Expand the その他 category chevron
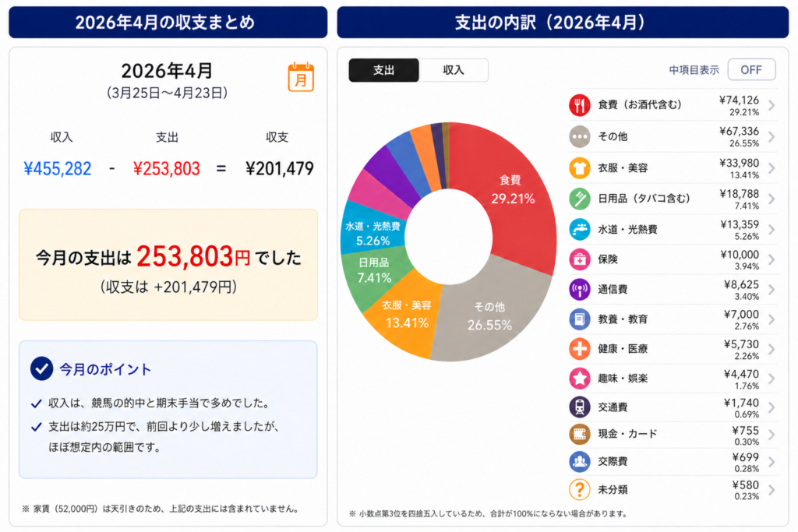The width and height of the screenshot is (798, 532). 771,137
